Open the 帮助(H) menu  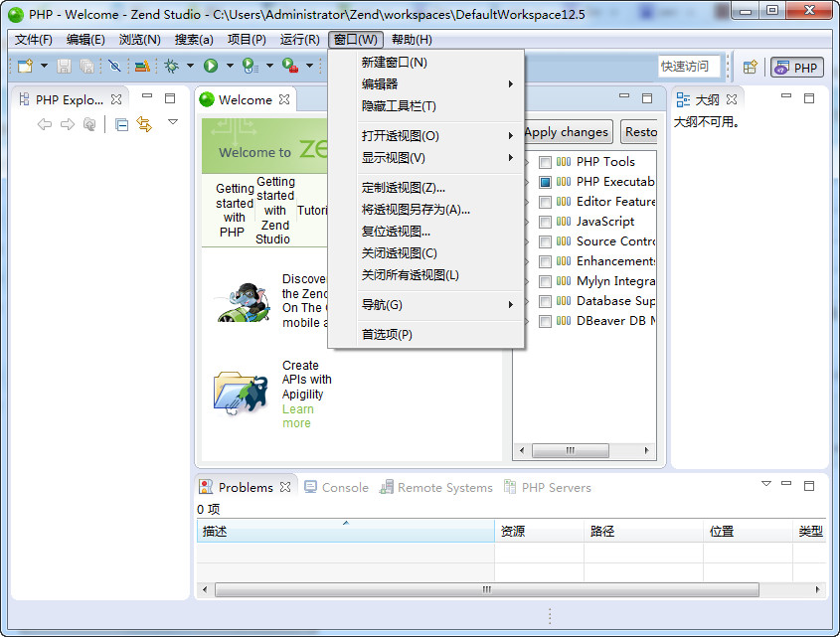pyautogui.click(x=412, y=40)
